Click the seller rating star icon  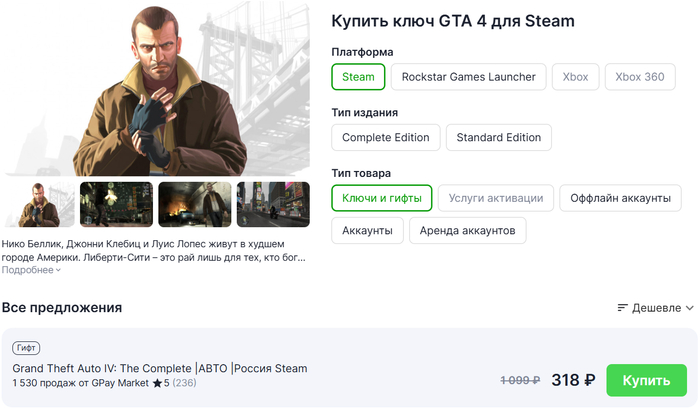point(155,383)
